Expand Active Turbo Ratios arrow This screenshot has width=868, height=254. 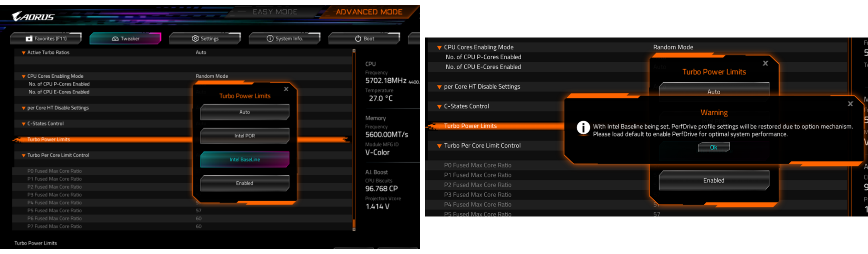click(24, 52)
